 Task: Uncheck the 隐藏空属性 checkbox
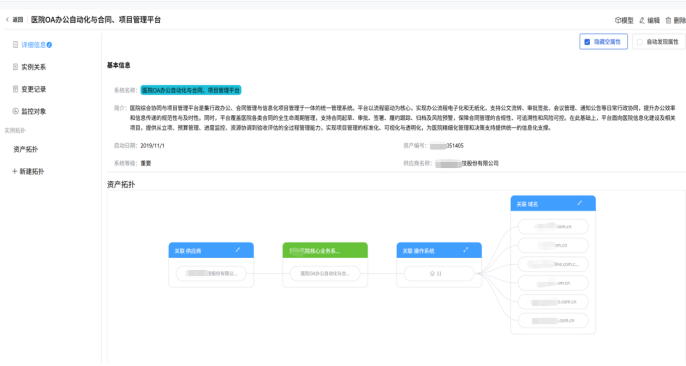(x=587, y=42)
